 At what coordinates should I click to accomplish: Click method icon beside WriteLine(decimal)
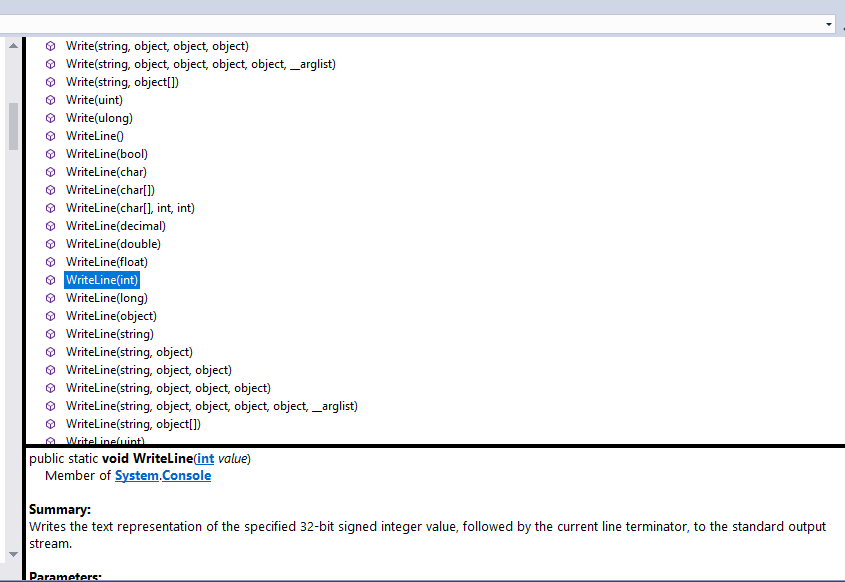click(51, 226)
